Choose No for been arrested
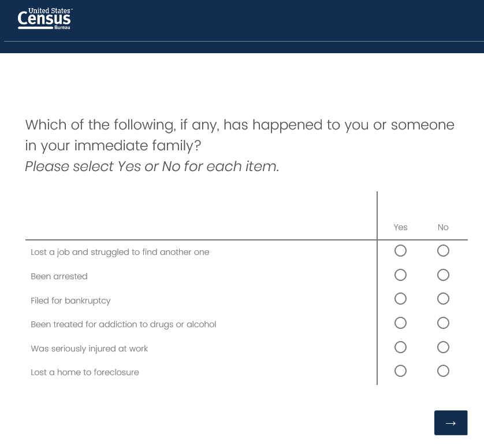 443,275
